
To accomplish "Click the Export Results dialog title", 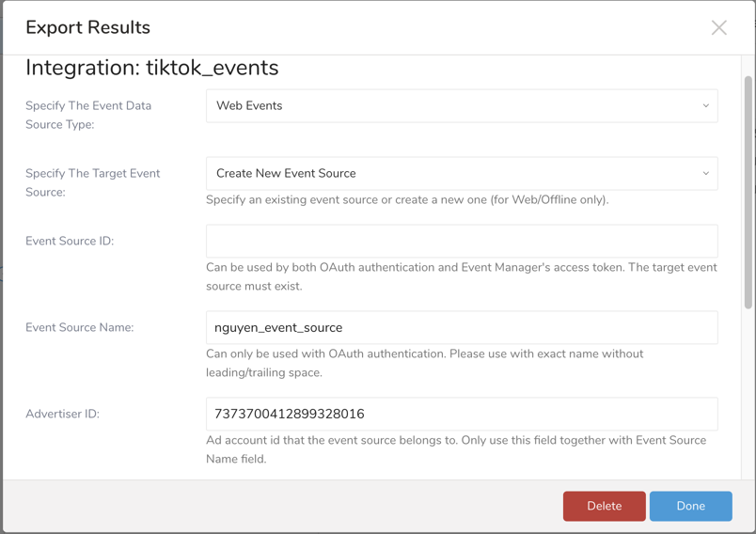I will point(87,28).
